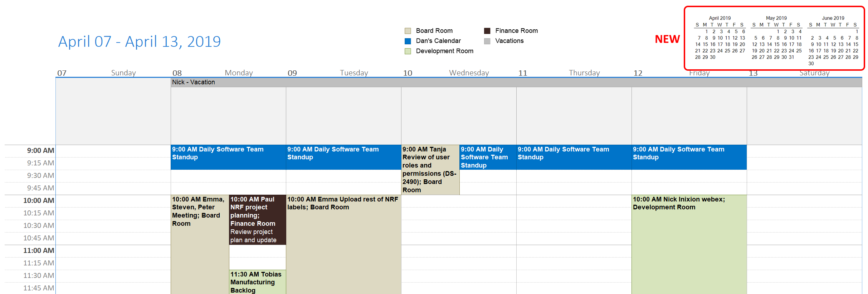Click the 9:45 AM time label
Image resolution: width=868 pixels, height=294 pixels.
coord(40,188)
